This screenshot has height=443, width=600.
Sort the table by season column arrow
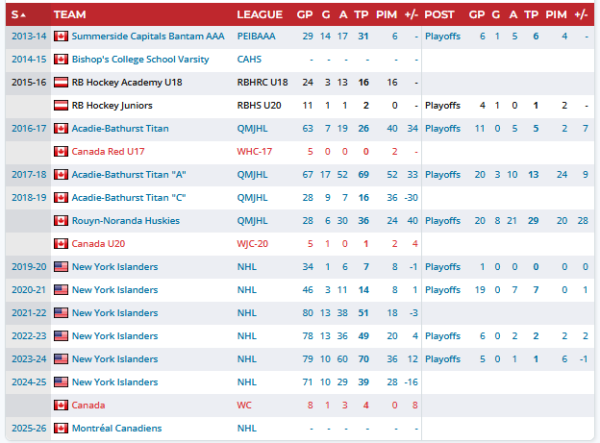(x=20, y=14)
